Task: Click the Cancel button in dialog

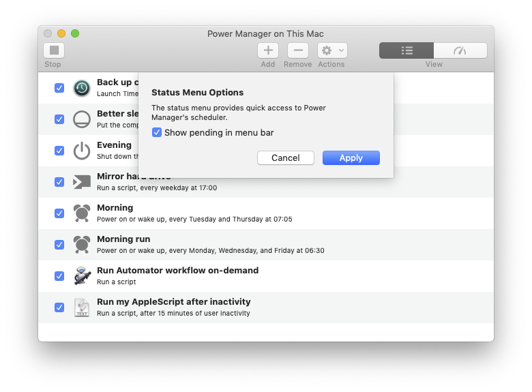Action: click(285, 158)
